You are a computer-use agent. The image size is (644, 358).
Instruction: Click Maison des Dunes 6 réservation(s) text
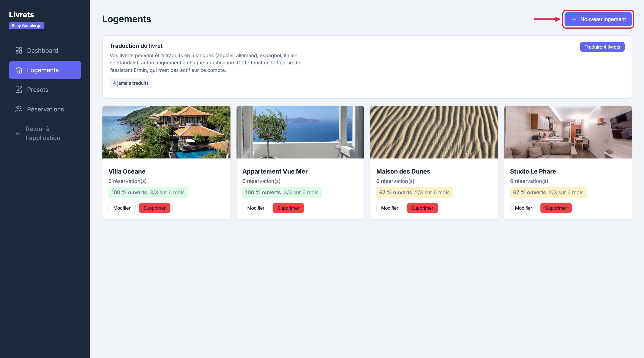[395, 181]
